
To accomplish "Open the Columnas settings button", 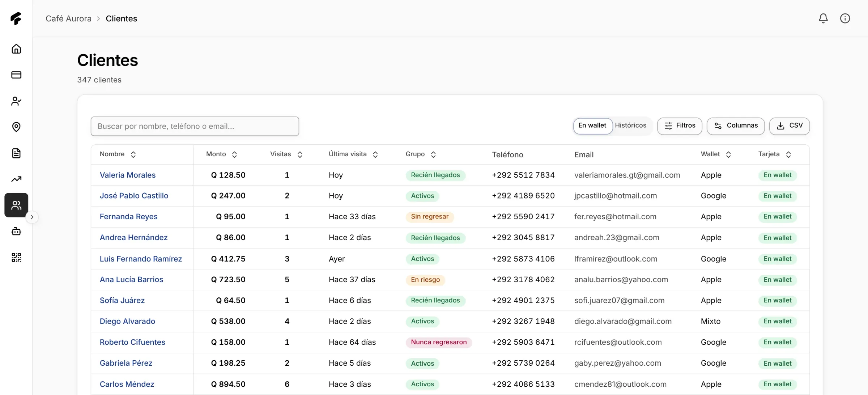I will [736, 126].
